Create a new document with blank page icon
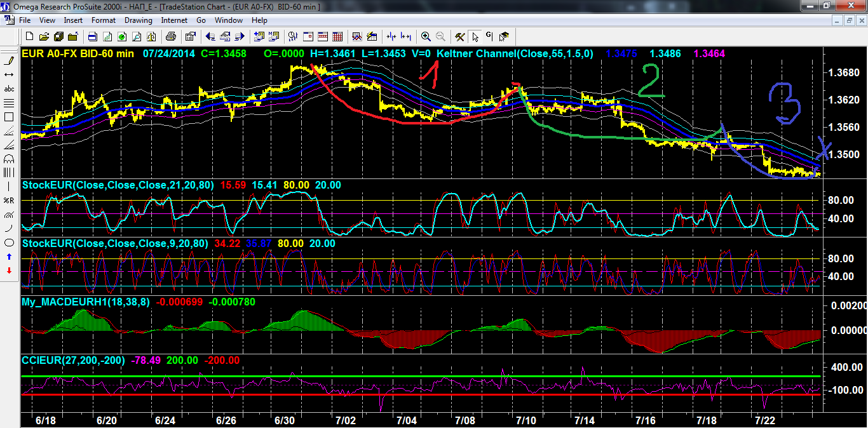This screenshot has width=868, height=428. tap(30, 36)
